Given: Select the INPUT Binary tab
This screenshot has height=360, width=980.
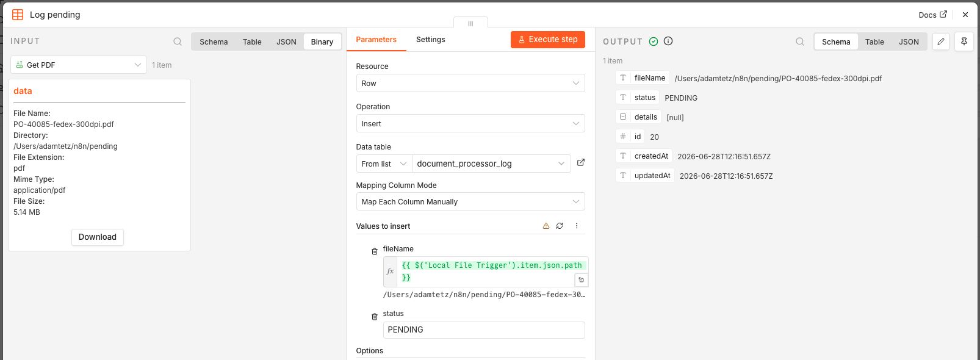Looking at the screenshot, I should [322, 41].
